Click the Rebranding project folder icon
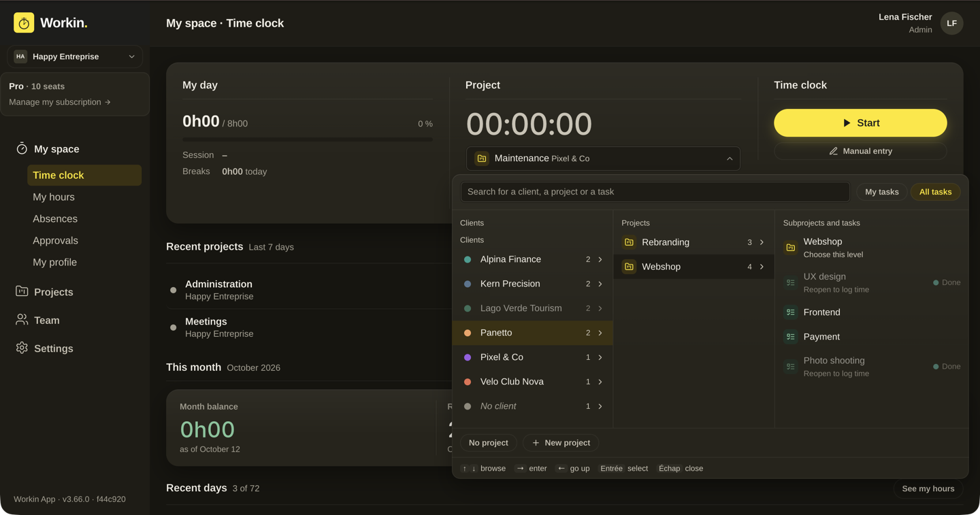Viewport: 980px width, 515px height. 629,242
